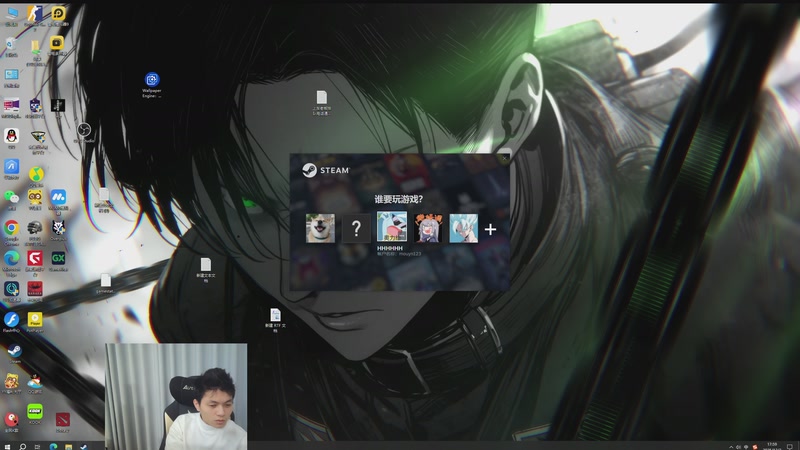Open Steam desktop shortcut
Image resolution: width=800 pixels, height=450 pixels.
coord(14,353)
